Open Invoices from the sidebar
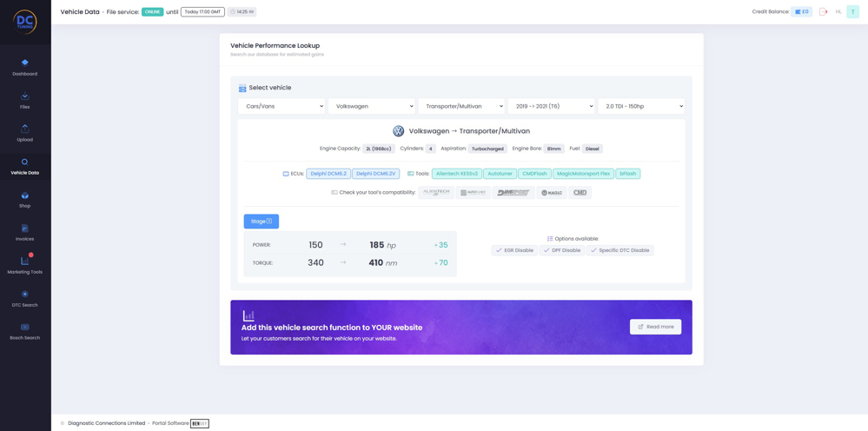 (24, 229)
